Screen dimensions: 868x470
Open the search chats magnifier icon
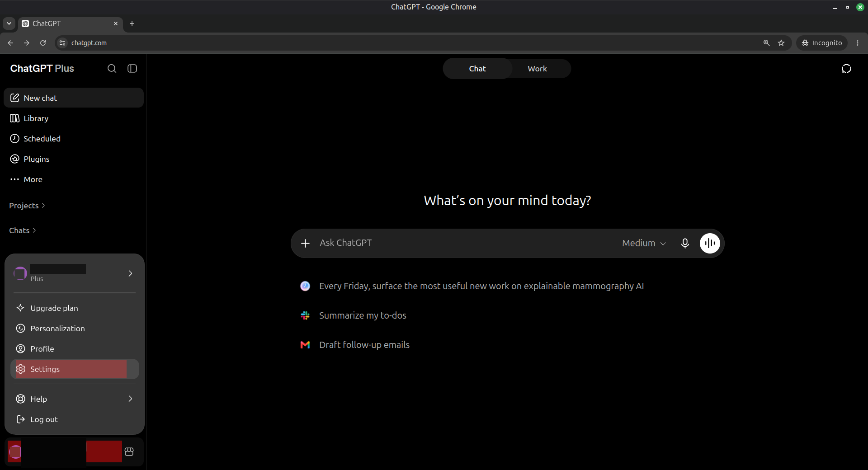point(112,69)
